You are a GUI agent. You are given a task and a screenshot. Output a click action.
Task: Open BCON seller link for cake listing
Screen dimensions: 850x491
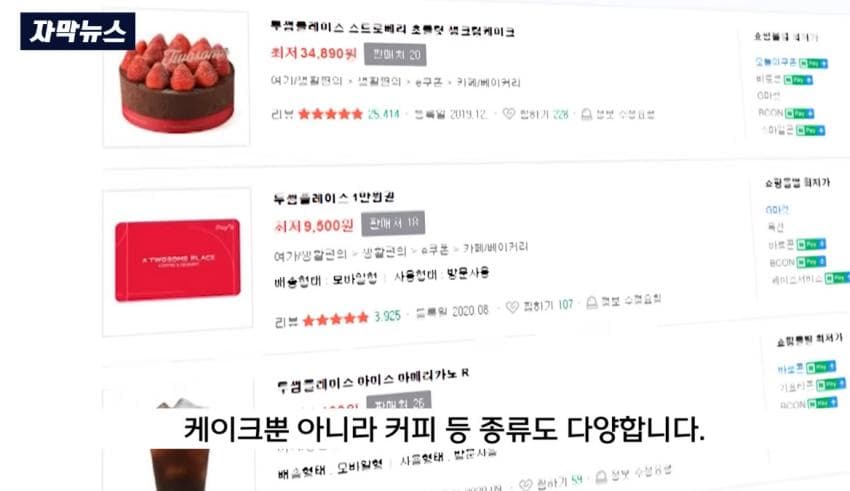coord(770,113)
